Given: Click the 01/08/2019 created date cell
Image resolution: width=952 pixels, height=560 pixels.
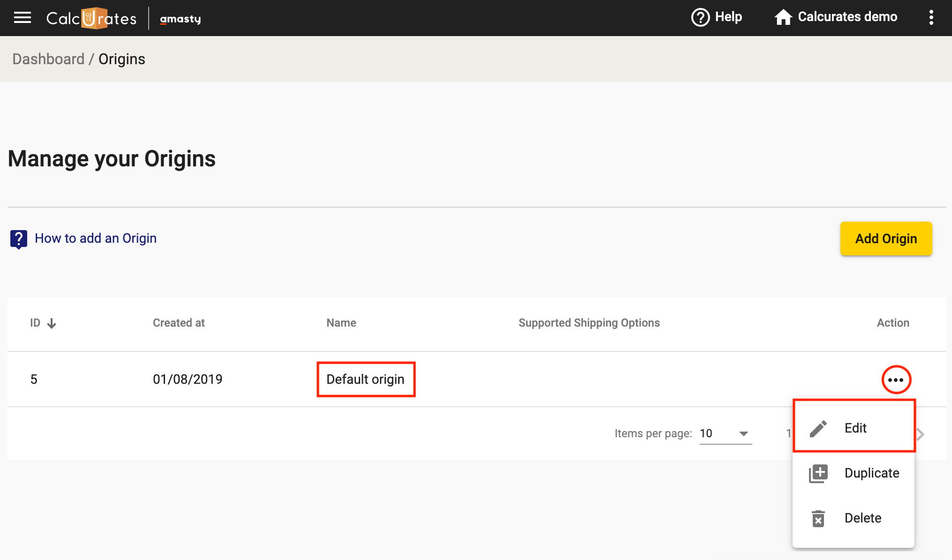Looking at the screenshot, I should pos(188,379).
